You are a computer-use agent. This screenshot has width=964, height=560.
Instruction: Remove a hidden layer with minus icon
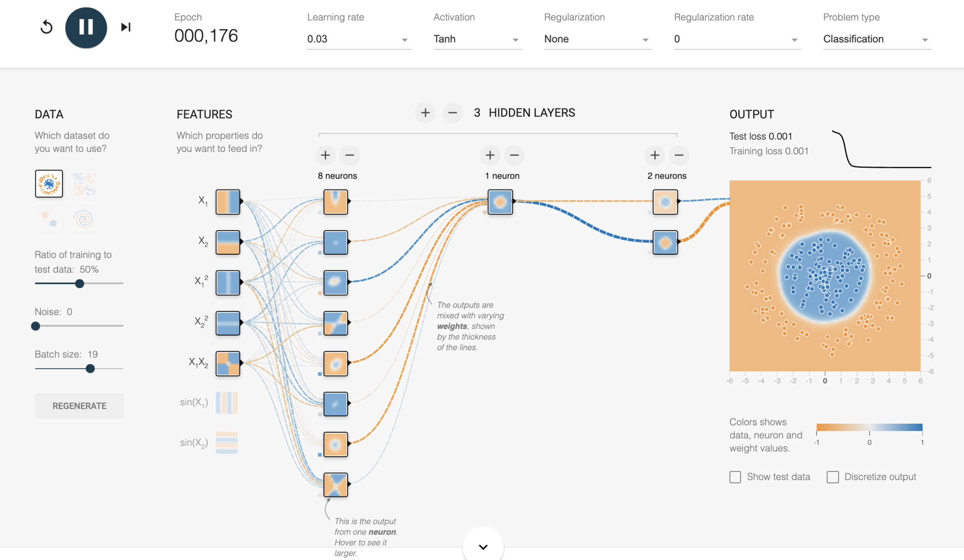tap(453, 113)
